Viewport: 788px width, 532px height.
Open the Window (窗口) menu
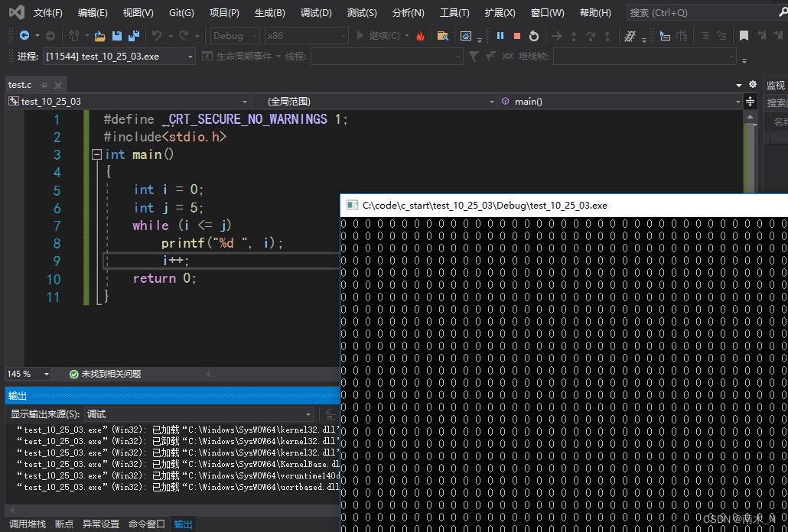point(547,12)
